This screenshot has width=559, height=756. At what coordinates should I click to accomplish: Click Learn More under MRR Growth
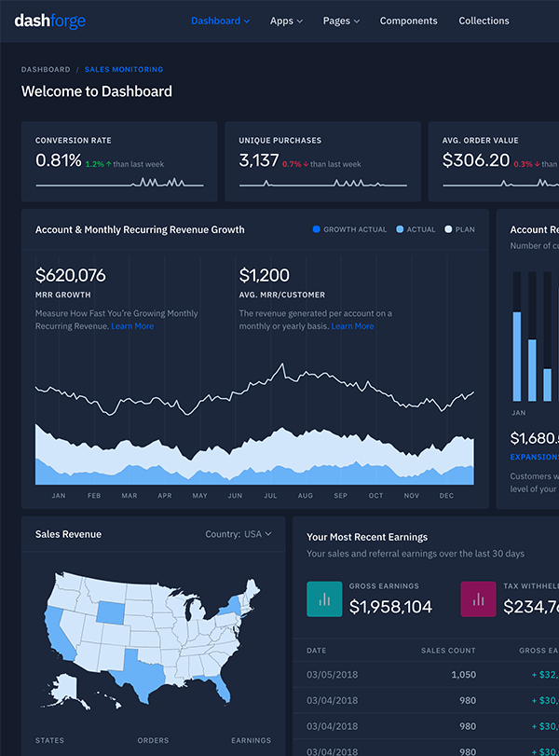pos(132,326)
